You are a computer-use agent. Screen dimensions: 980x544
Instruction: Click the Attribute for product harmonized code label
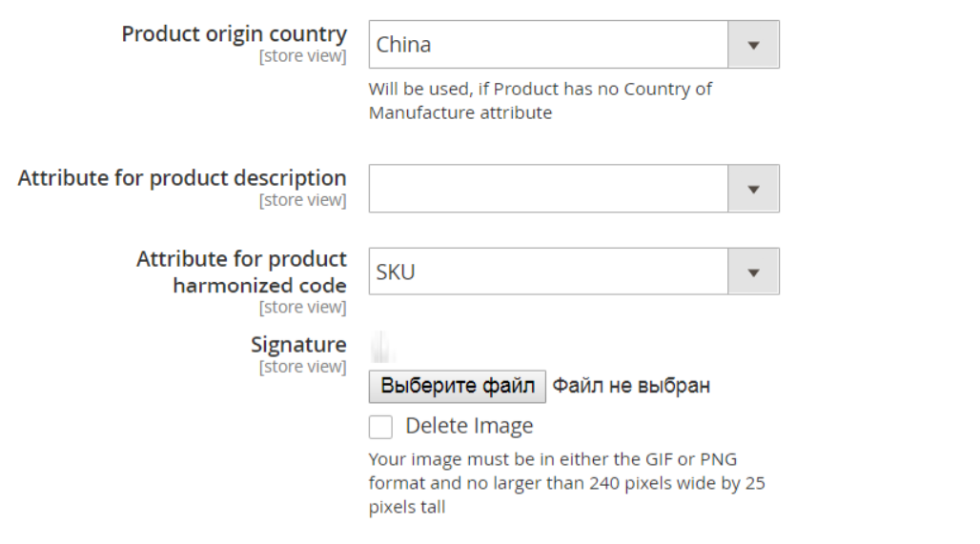241,272
